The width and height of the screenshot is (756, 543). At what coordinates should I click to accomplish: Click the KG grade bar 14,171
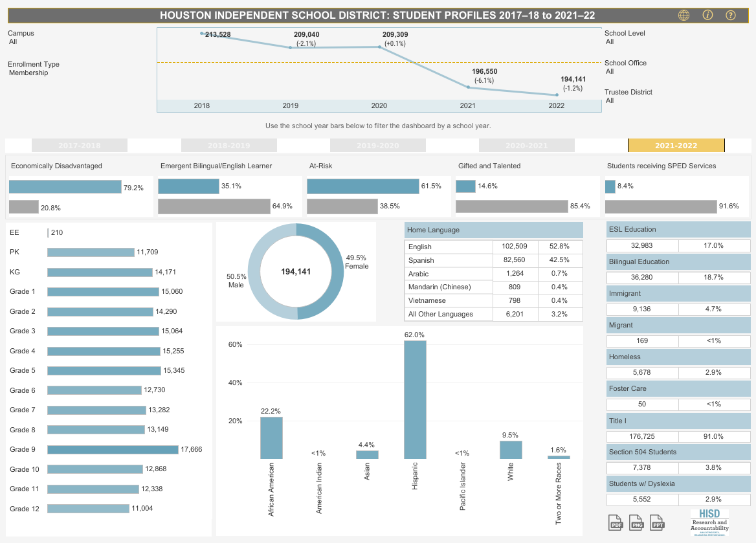(x=100, y=272)
